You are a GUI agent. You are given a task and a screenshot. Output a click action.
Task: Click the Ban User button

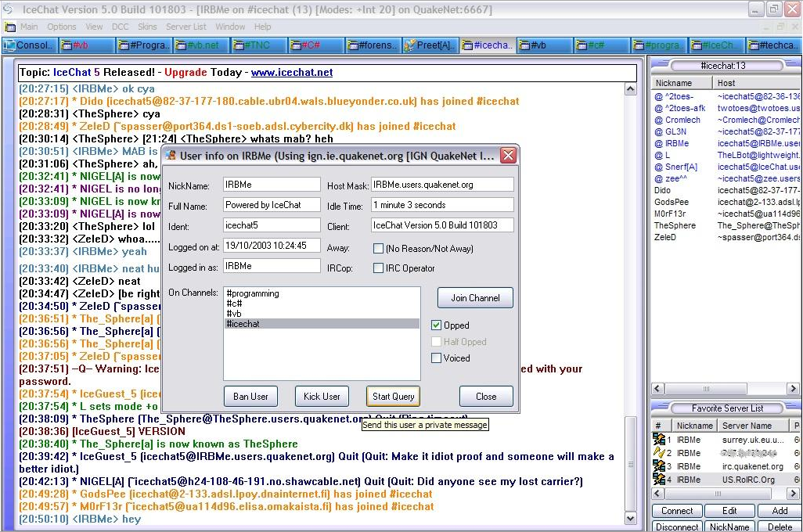(250, 397)
